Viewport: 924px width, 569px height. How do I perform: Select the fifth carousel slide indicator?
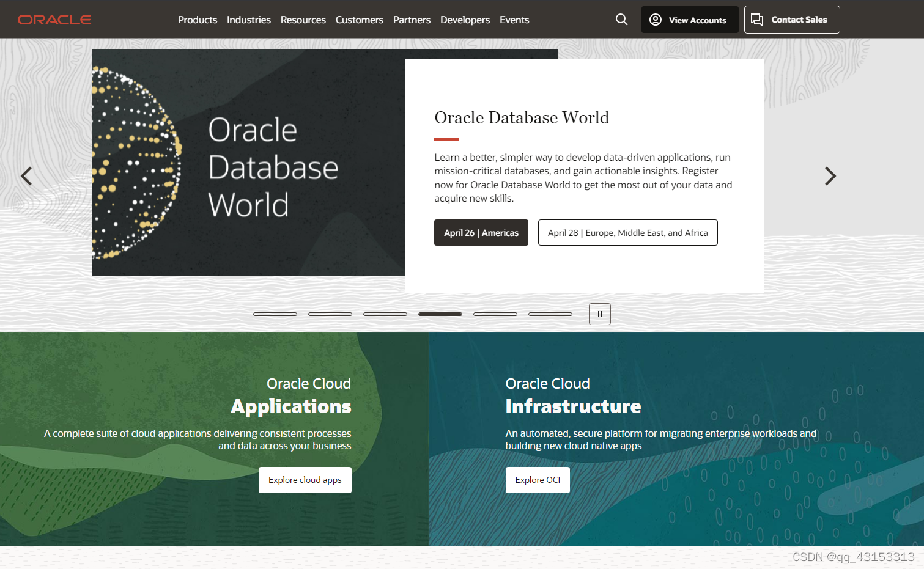495,314
